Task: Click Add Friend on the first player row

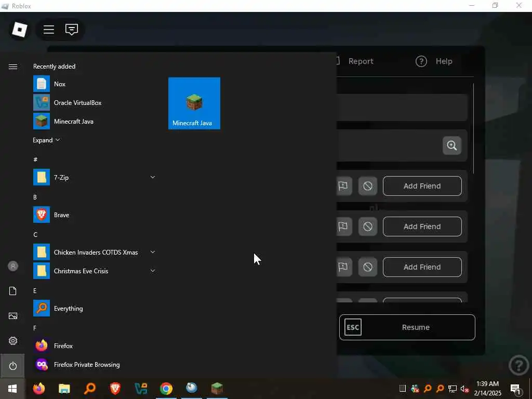Action: [x=422, y=186]
